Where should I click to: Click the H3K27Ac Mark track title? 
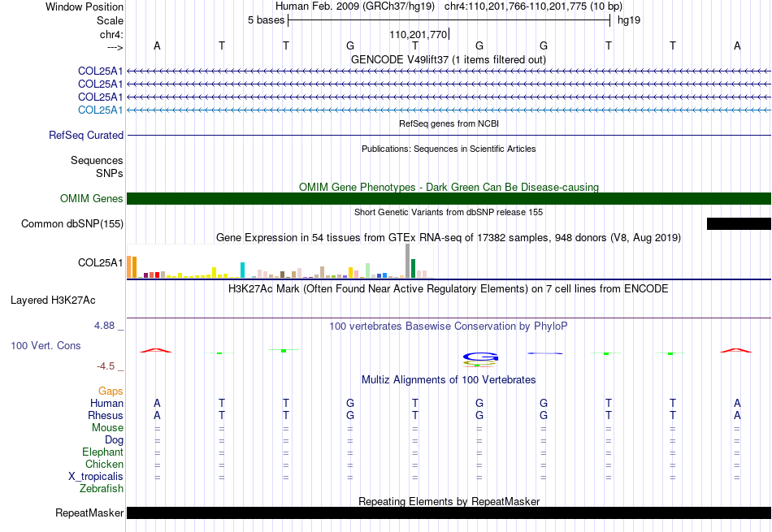click(449, 288)
